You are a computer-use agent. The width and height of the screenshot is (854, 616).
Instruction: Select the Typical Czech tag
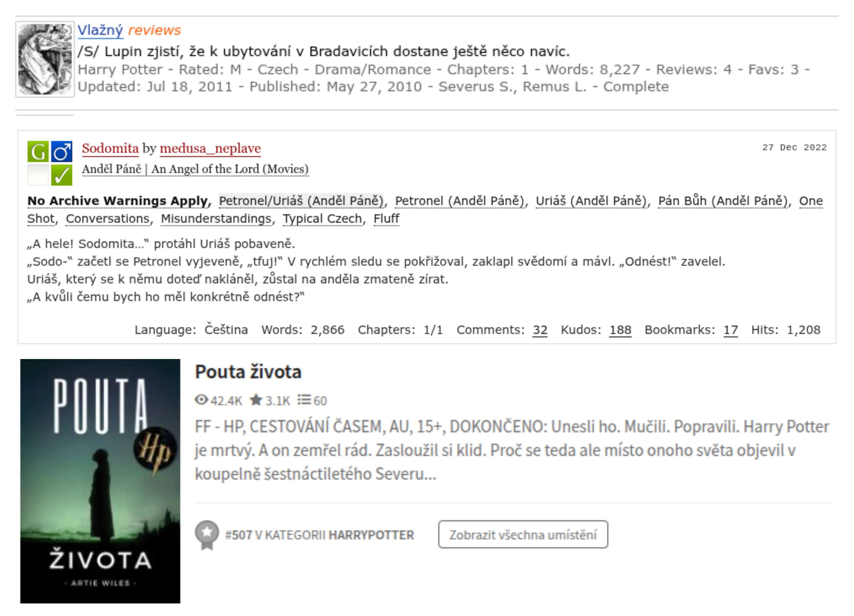point(322,219)
